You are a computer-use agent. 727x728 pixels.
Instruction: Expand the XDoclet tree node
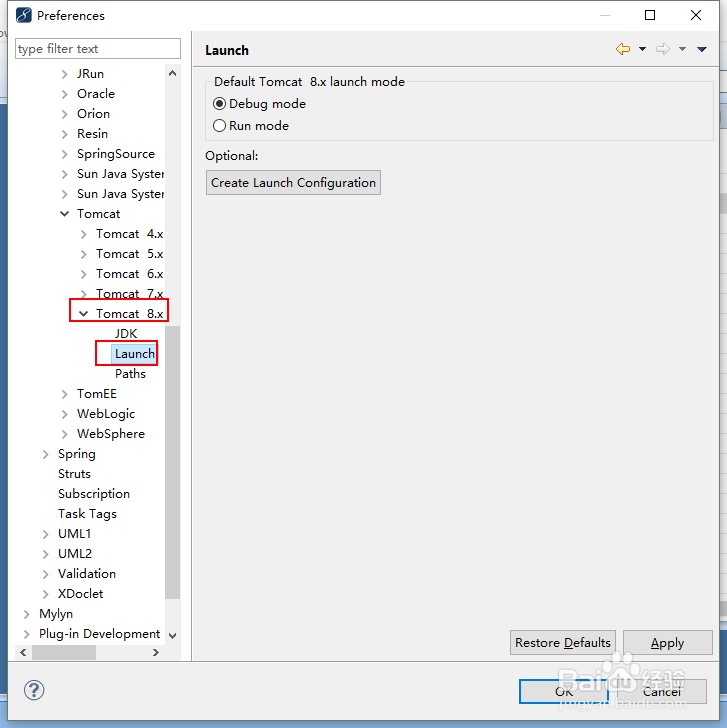pos(45,594)
